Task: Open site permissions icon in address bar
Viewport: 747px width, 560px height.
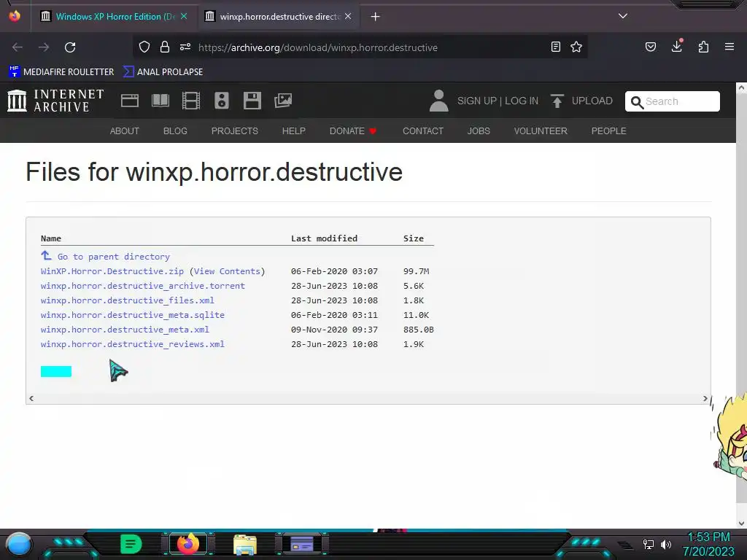Action: point(185,47)
